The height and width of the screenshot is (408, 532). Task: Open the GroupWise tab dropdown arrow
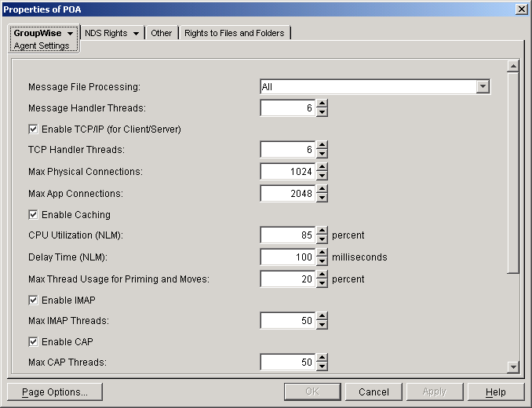[70, 34]
